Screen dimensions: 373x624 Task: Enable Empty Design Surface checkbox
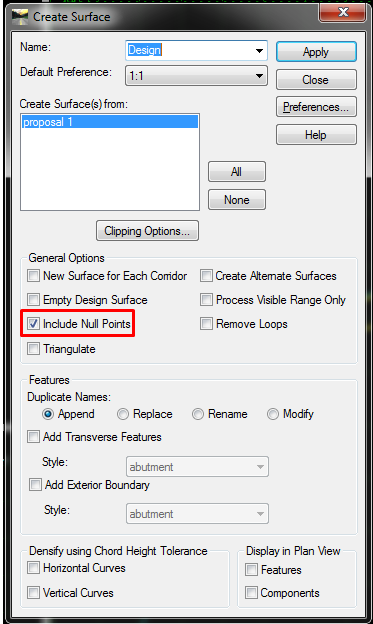[x=33, y=299]
